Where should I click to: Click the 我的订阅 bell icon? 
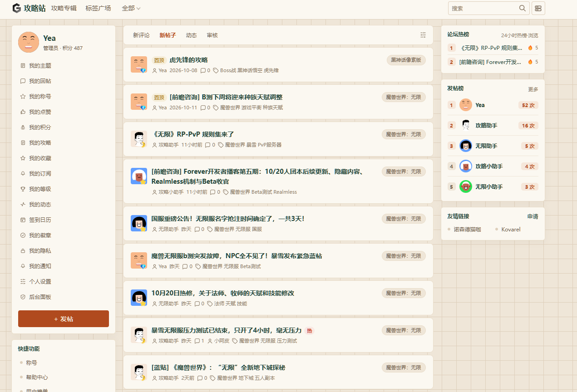pos(23,174)
